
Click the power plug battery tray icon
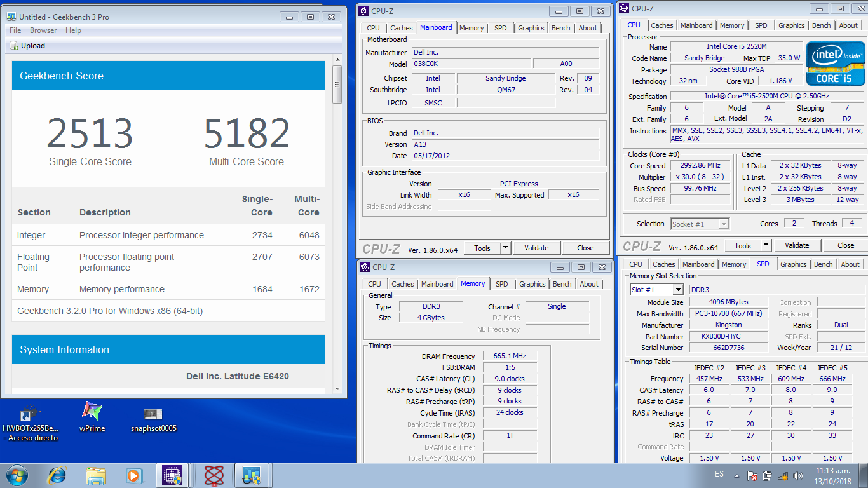(x=767, y=475)
